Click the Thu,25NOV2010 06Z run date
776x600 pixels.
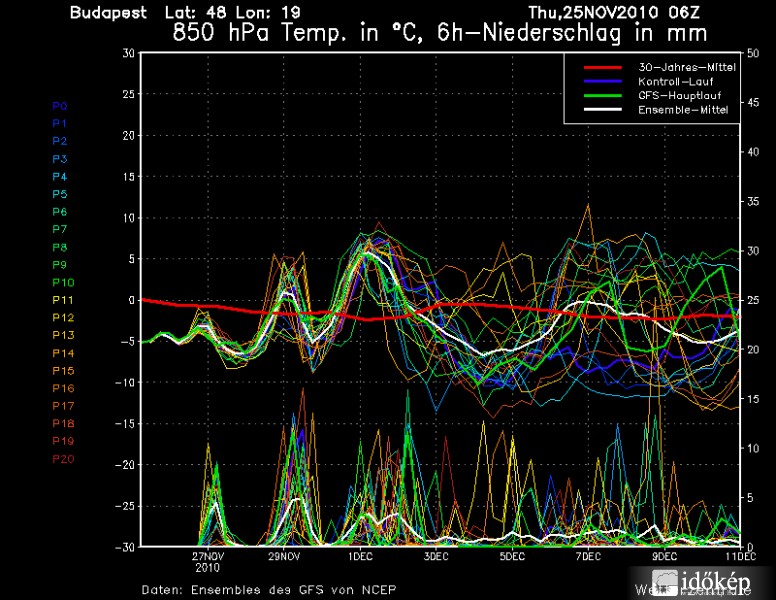point(614,12)
